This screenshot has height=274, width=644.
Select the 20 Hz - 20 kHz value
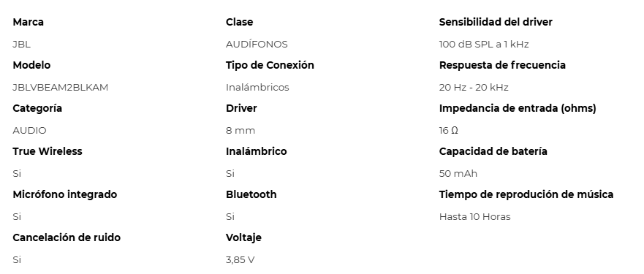click(474, 88)
